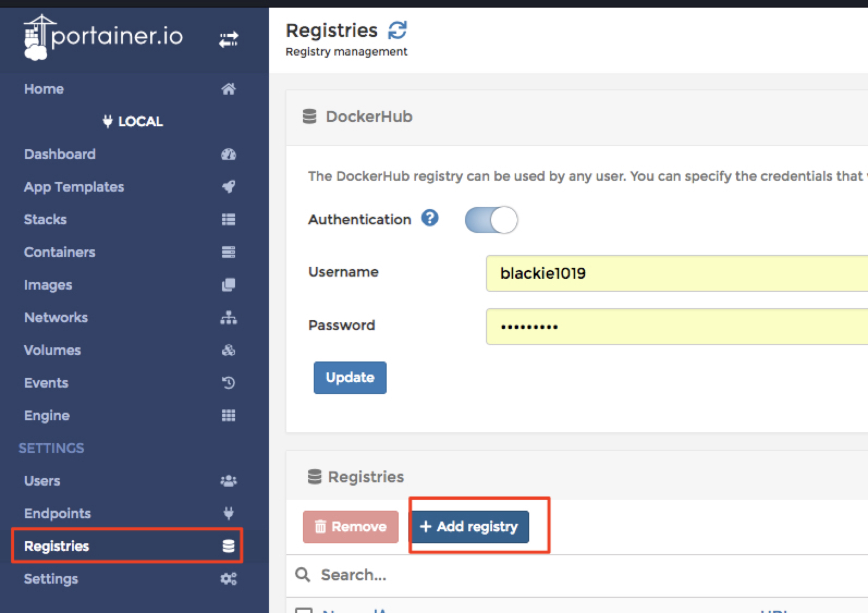
Task: Click the Networks sitemap icon
Action: [x=228, y=317]
